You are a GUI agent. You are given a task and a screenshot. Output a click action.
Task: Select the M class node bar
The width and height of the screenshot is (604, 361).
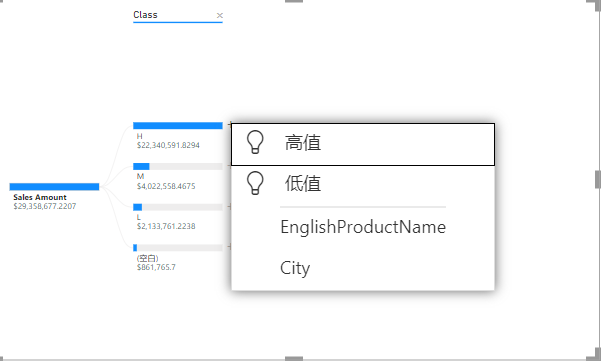coord(178,166)
